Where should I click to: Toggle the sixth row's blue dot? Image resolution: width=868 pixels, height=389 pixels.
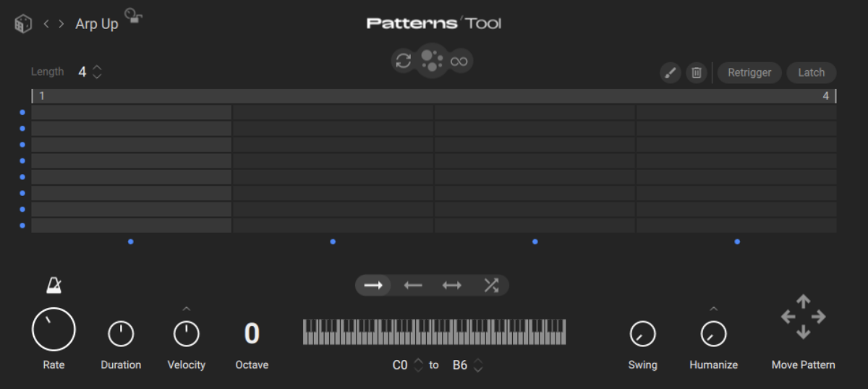[22, 193]
